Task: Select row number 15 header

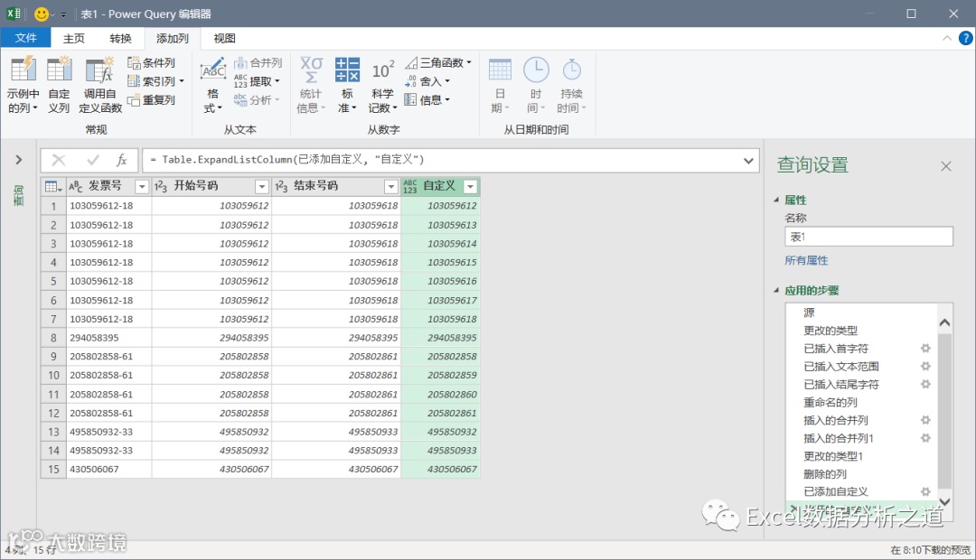Action: point(53,469)
